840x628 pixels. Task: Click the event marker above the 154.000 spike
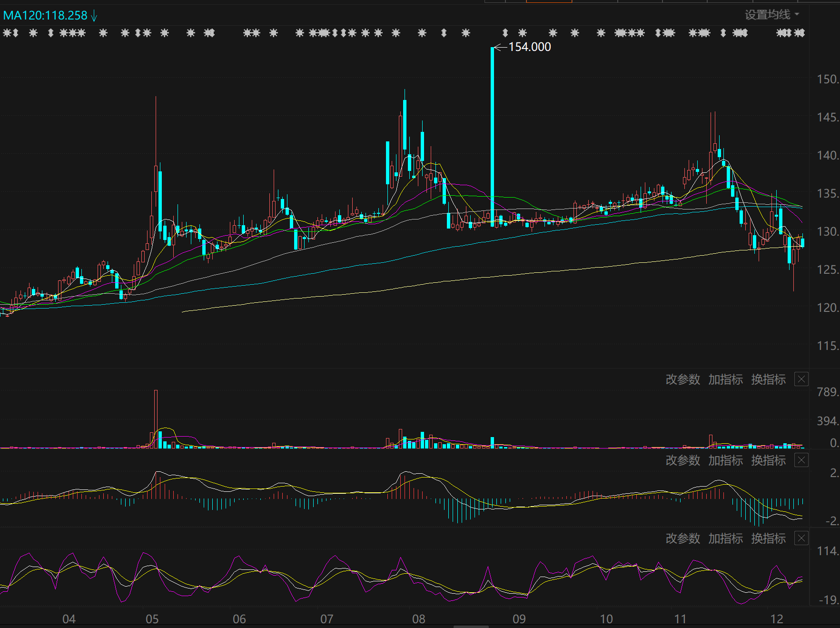[505, 33]
